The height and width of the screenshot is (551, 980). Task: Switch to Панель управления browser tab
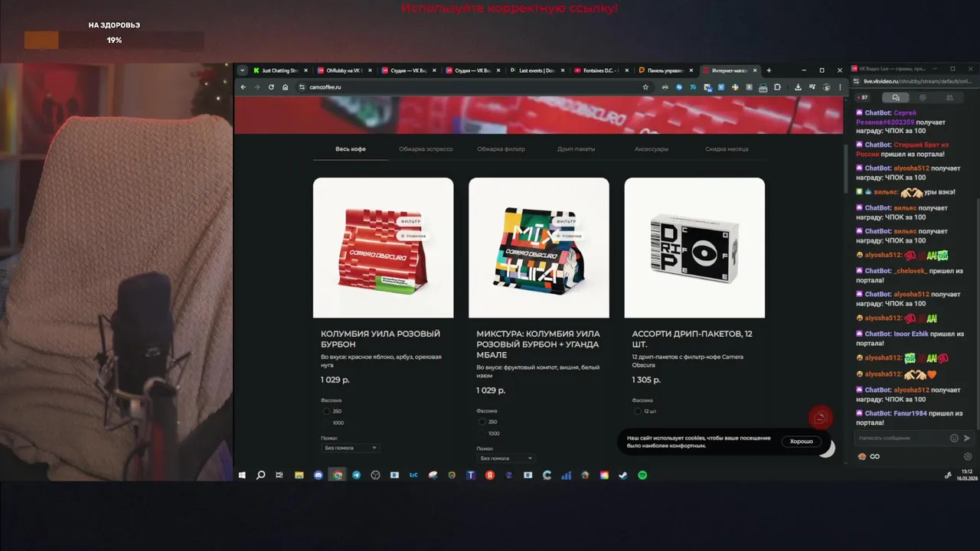[666, 70]
